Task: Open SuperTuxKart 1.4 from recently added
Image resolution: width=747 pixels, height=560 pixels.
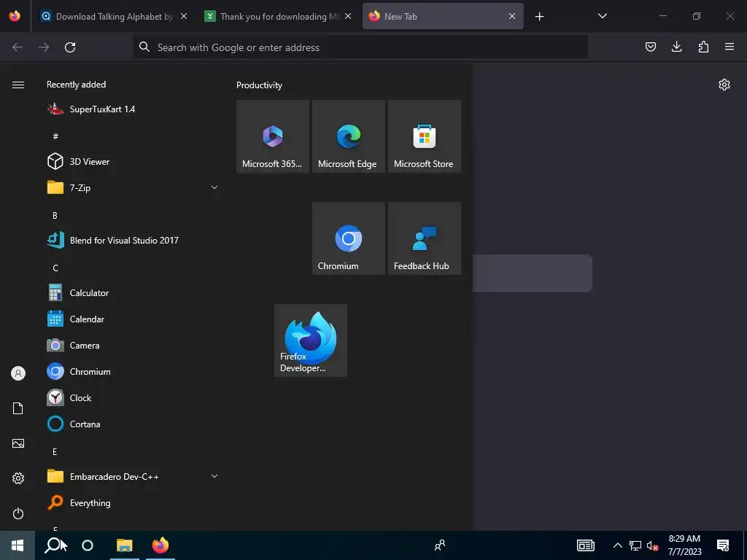Action: [131, 109]
